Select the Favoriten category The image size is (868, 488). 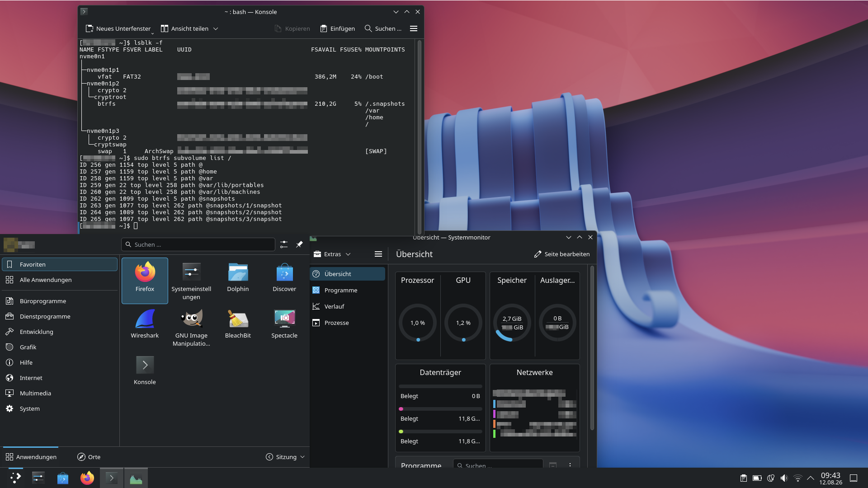tap(60, 264)
